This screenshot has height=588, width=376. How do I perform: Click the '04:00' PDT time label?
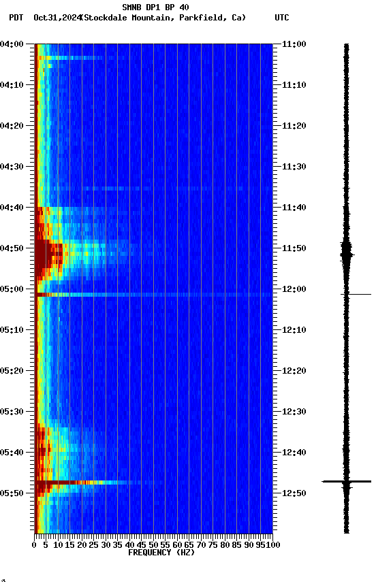[12, 44]
